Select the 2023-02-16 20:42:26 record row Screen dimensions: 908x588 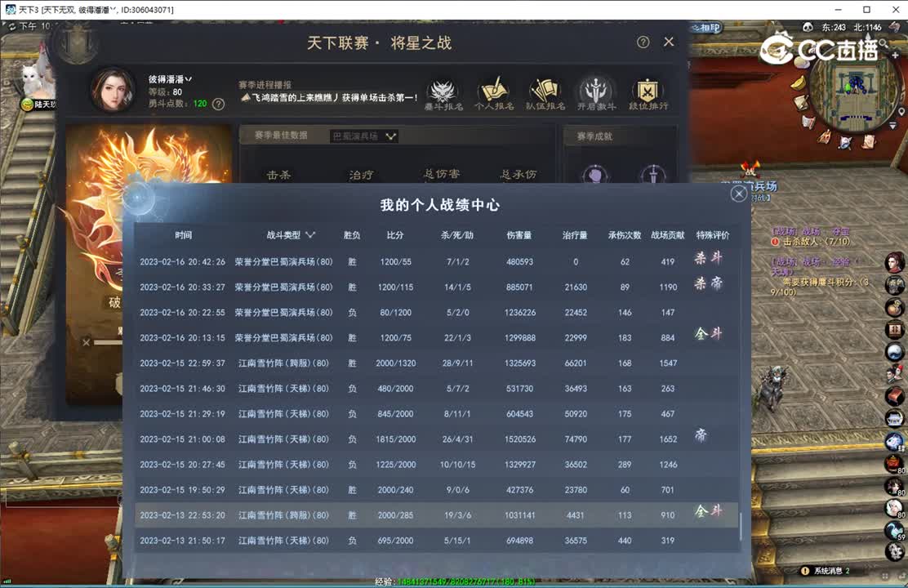coord(437,262)
